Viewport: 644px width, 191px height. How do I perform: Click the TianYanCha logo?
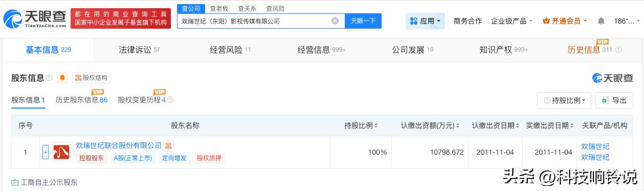coord(35,19)
